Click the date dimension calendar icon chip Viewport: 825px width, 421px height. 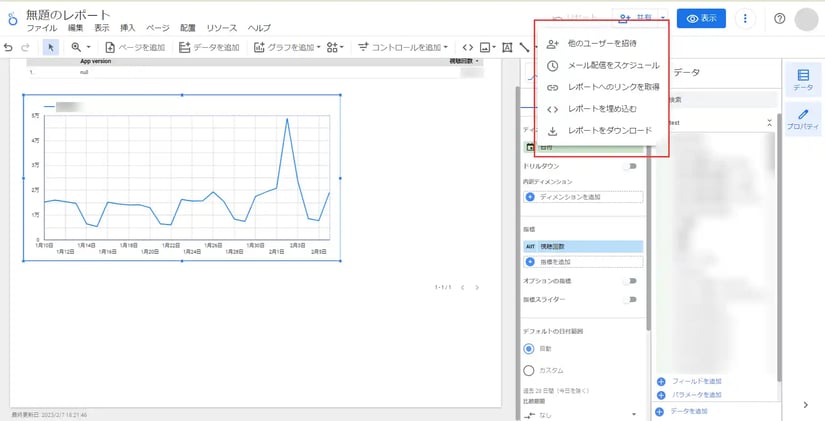529,147
